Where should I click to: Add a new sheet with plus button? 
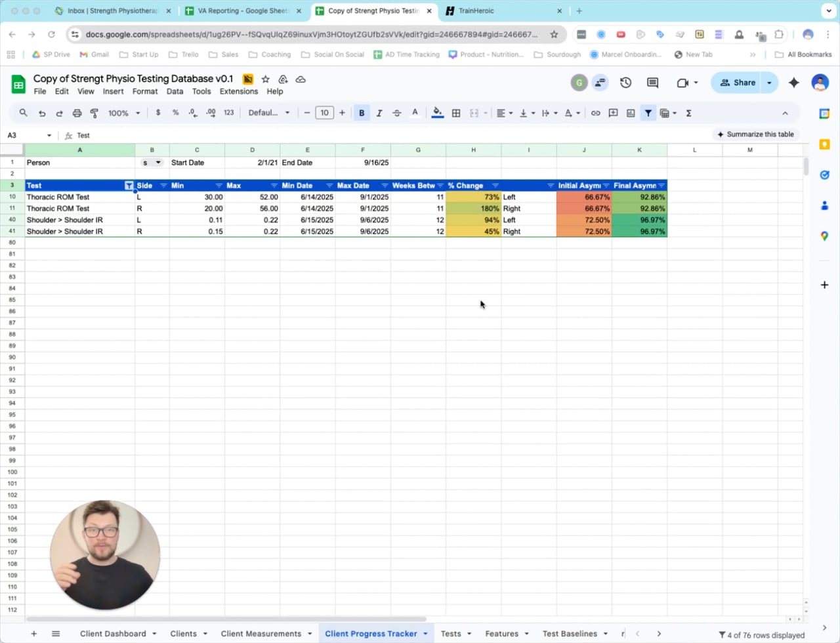click(x=34, y=634)
